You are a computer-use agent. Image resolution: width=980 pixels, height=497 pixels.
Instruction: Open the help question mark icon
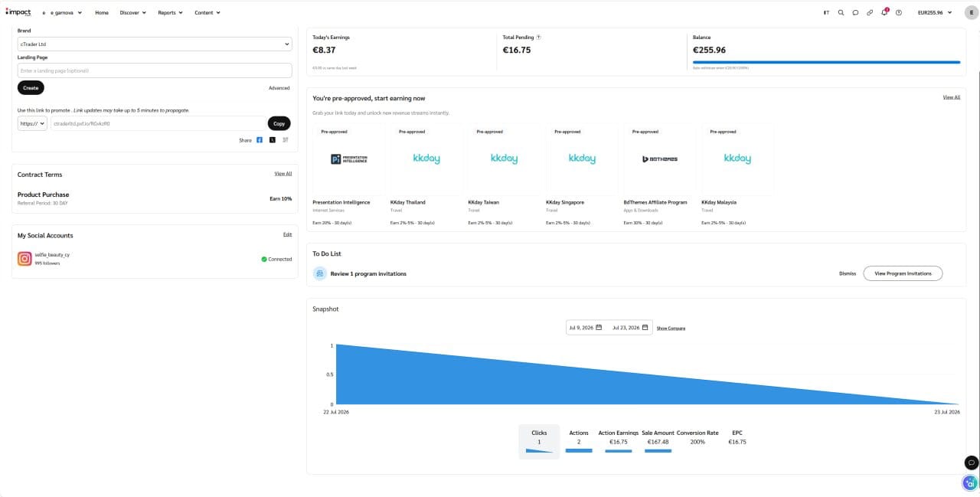(x=899, y=12)
